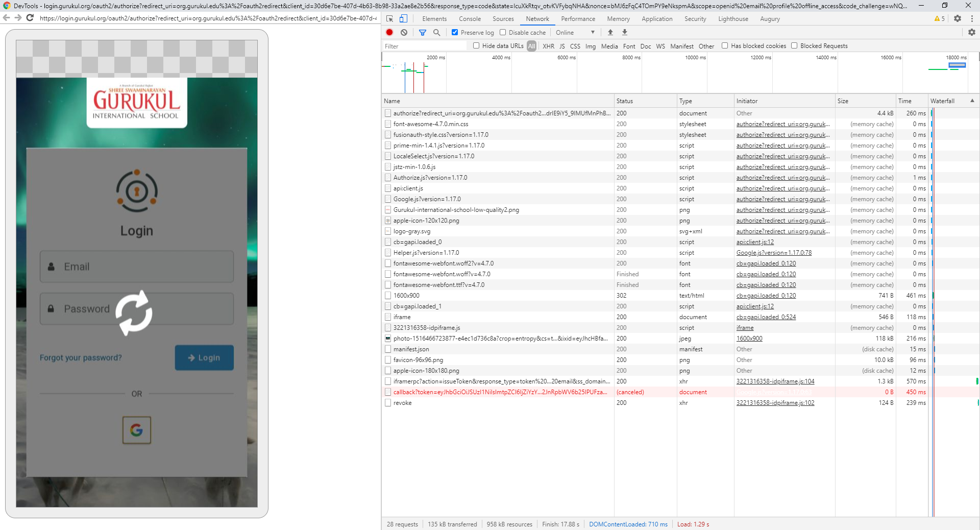The image size is (980, 530).
Task: Toggle the device toolbar icon
Action: tap(403, 18)
